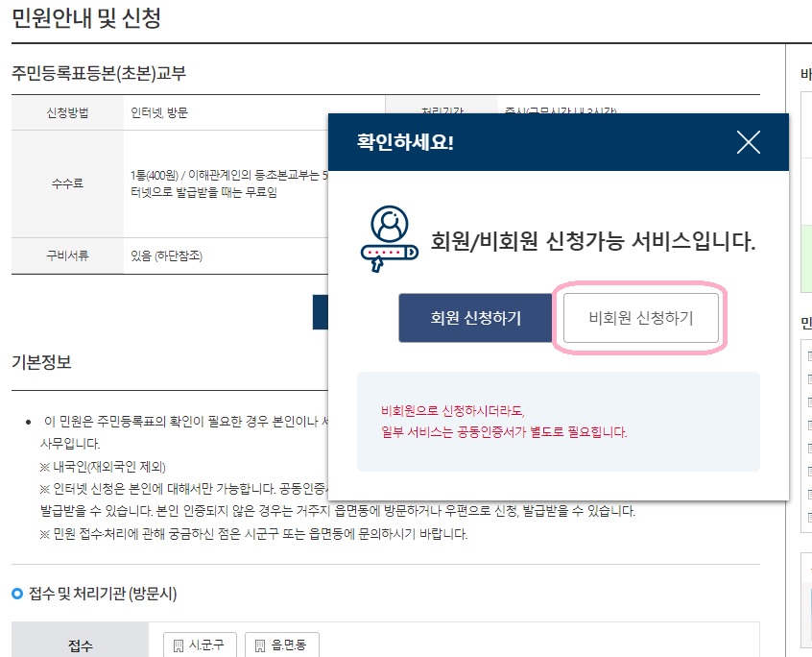
Task: Open the 읍면동 office lookup button
Action: (x=282, y=645)
